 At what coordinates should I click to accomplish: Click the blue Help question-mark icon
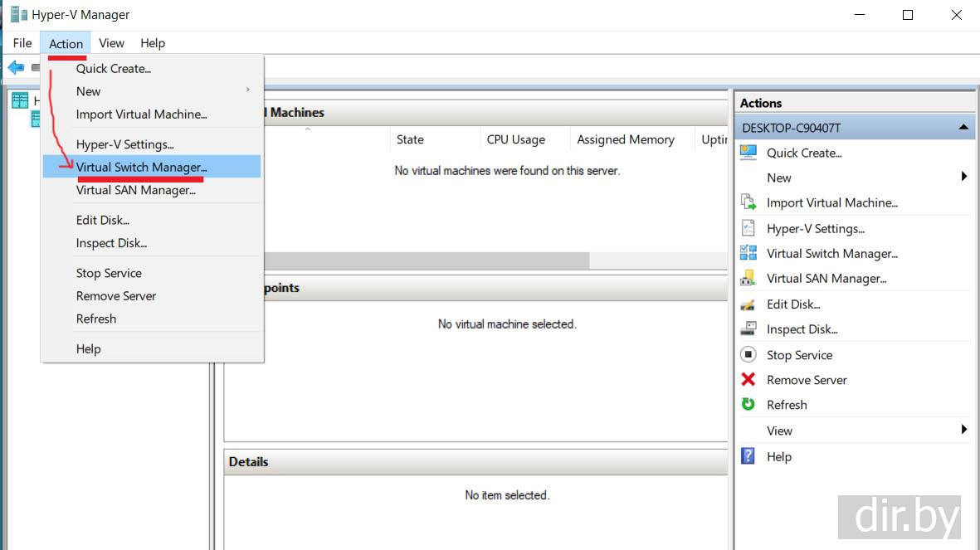(748, 456)
